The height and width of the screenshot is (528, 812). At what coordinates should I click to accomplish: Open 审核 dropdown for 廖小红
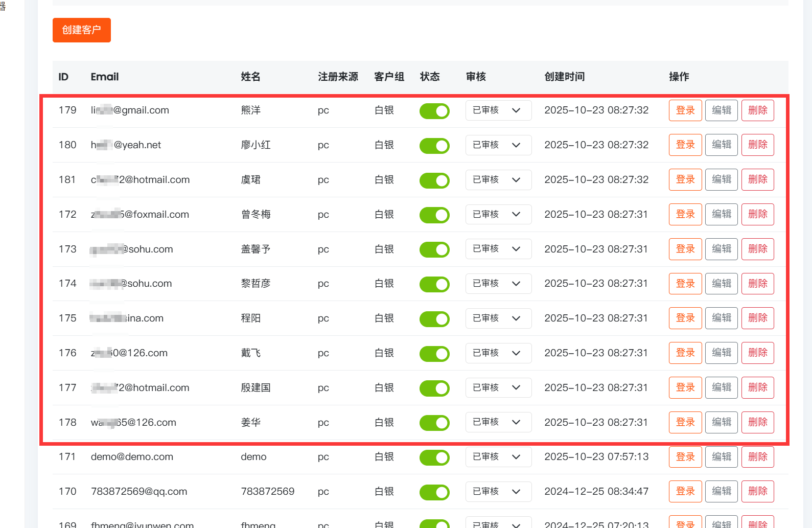pos(498,145)
